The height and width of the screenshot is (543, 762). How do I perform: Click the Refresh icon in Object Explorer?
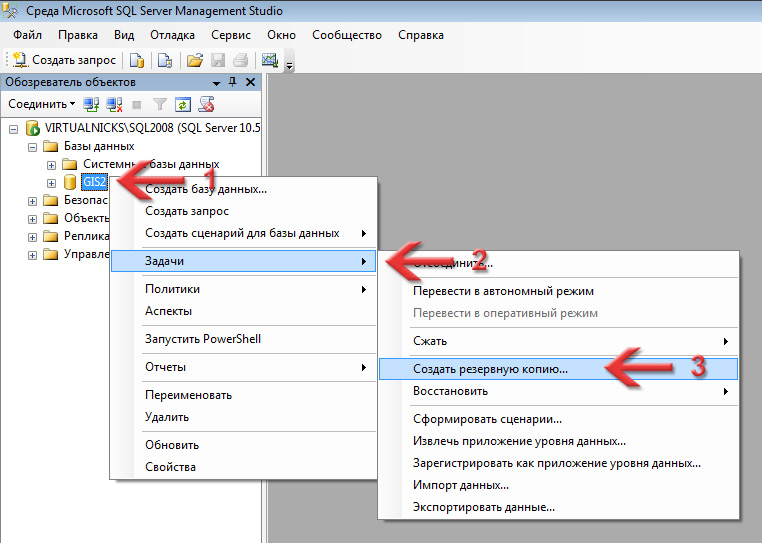(x=183, y=104)
